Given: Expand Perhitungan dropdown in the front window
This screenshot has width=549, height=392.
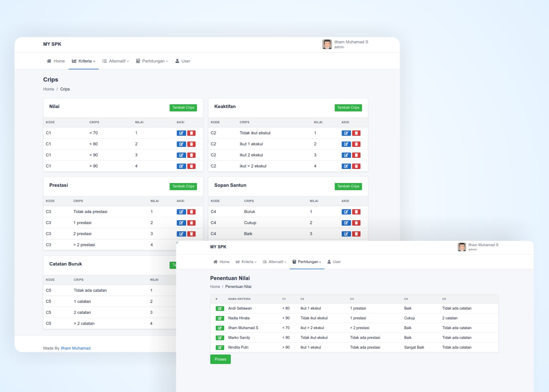Looking at the screenshot, I should point(307,262).
